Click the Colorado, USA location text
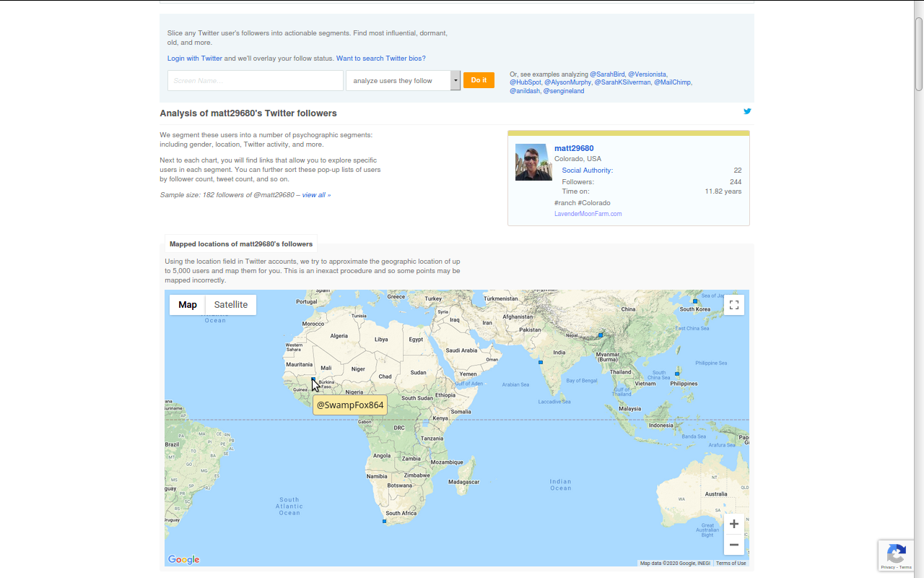This screenshot has height=578, width=924. coord(577,159)
